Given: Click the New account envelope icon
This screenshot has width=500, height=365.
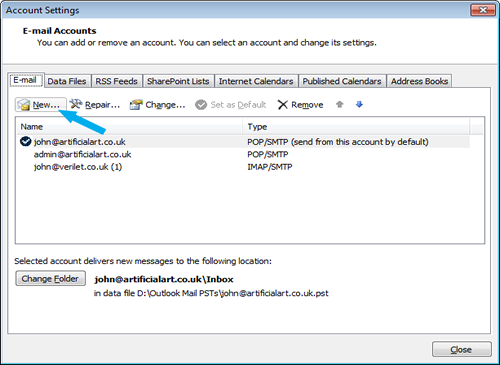Looking at the screenshot, I should 24,105.
